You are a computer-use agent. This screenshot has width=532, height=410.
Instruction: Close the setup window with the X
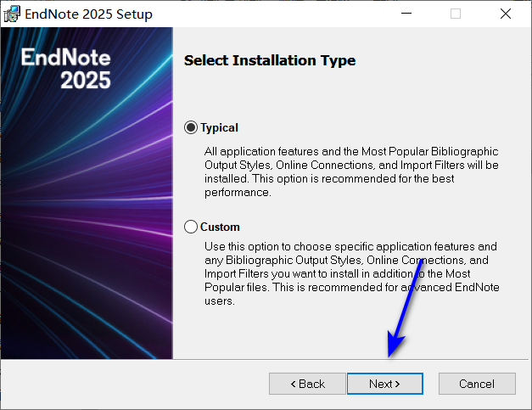point(506,14)
